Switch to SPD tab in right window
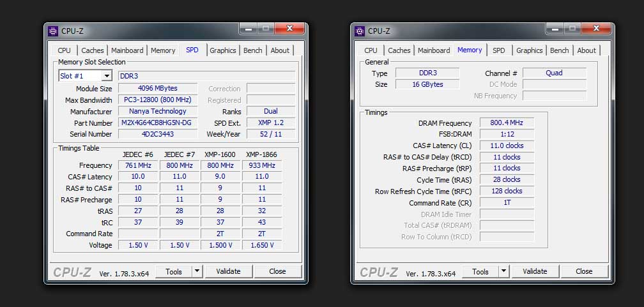Image resolution: width=644 pixels, height=307 pixels. pos(498,50)
